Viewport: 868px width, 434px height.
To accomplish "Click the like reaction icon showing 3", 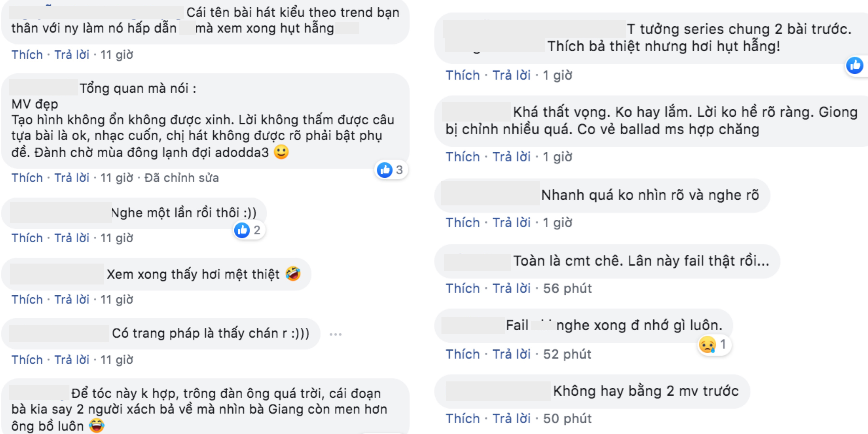I will [x=385, y=170].
